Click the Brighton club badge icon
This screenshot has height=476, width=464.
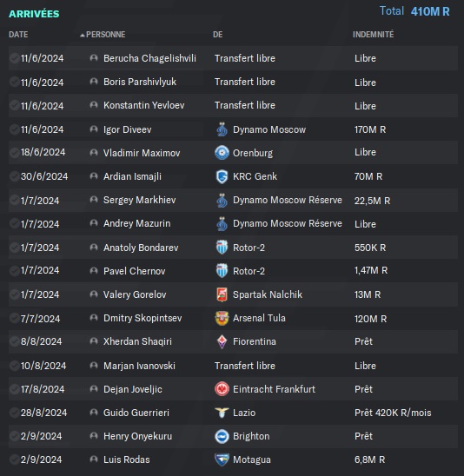coord(222,437)
